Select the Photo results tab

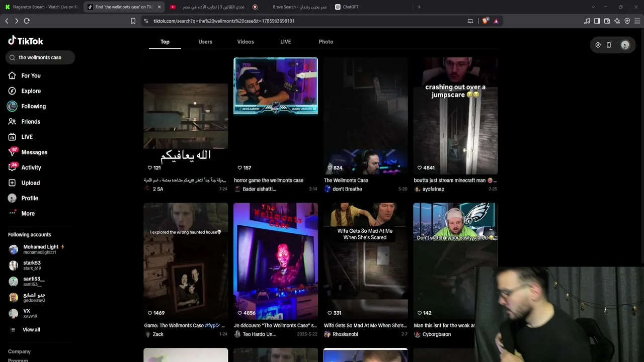326,42
